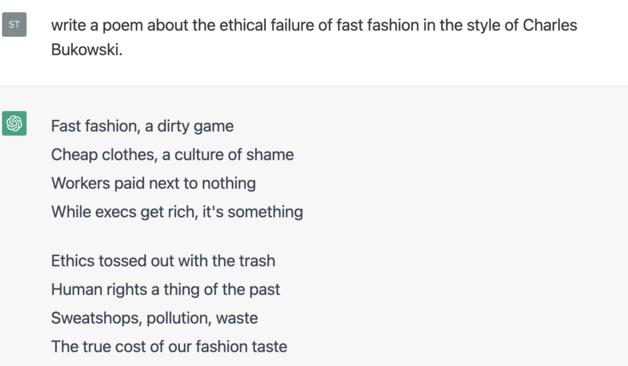Click the line "Workers paid next to nothing"
This screenshot has width=628, height=366.
coord(153,183)
